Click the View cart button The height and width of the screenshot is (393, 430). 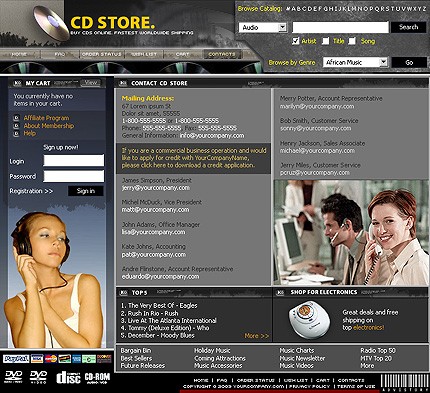(x=91, y=82)
